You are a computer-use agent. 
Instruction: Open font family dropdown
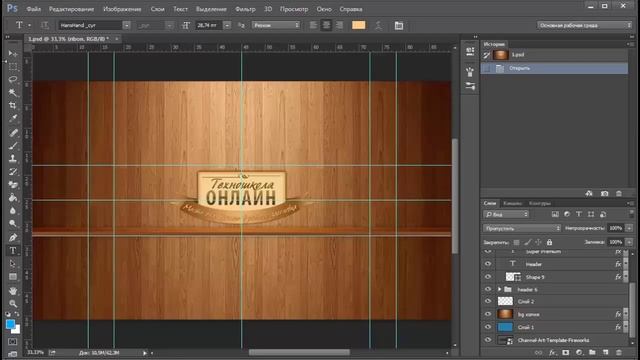127,25
